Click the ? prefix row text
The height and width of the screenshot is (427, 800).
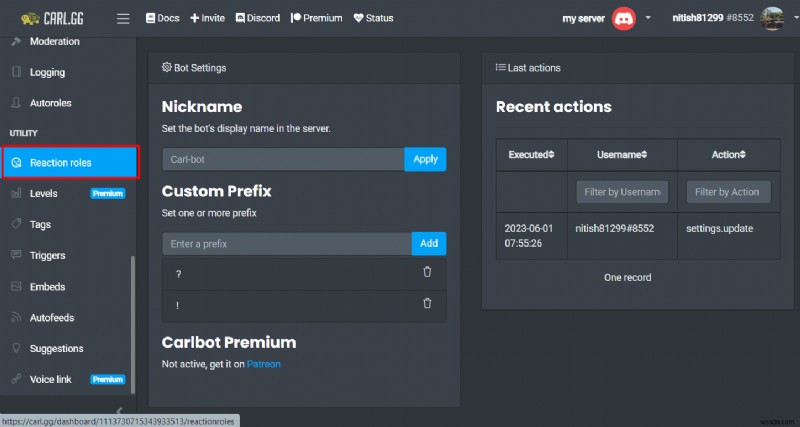coord(178,274)
